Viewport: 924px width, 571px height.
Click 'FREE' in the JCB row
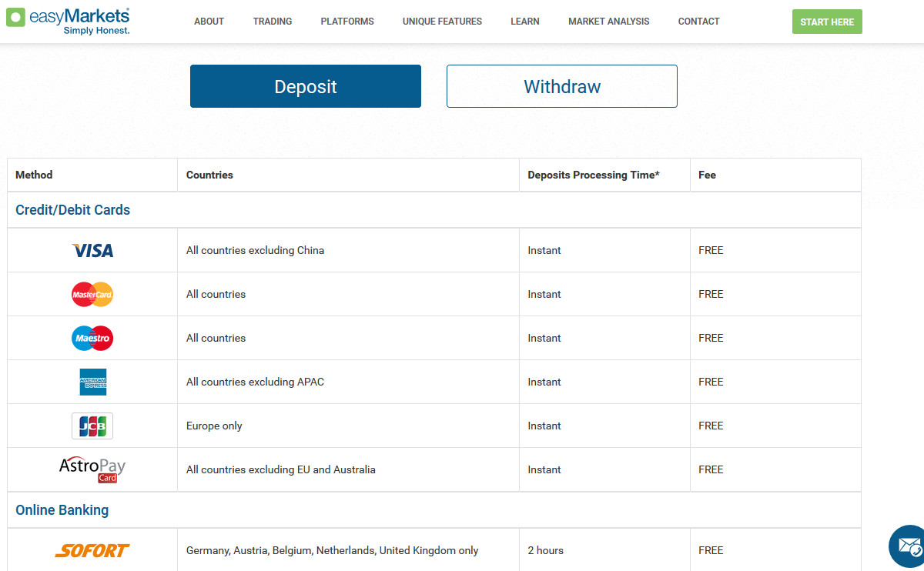[711, 426]
